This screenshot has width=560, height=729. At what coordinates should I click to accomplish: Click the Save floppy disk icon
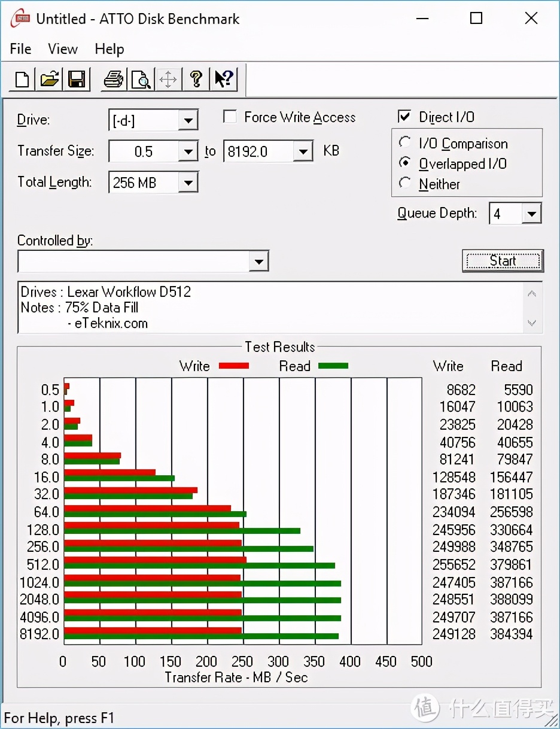(77, 79)
